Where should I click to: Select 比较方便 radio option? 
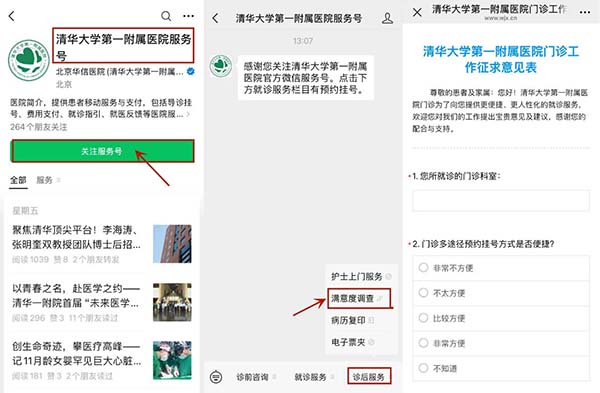point(501,318)
